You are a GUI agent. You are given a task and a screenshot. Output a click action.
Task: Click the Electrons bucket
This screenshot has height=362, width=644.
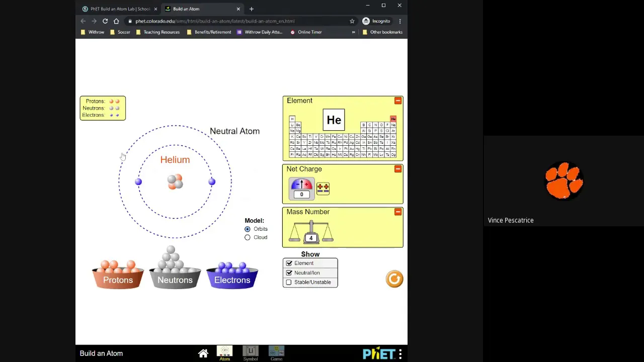point(232,280)
